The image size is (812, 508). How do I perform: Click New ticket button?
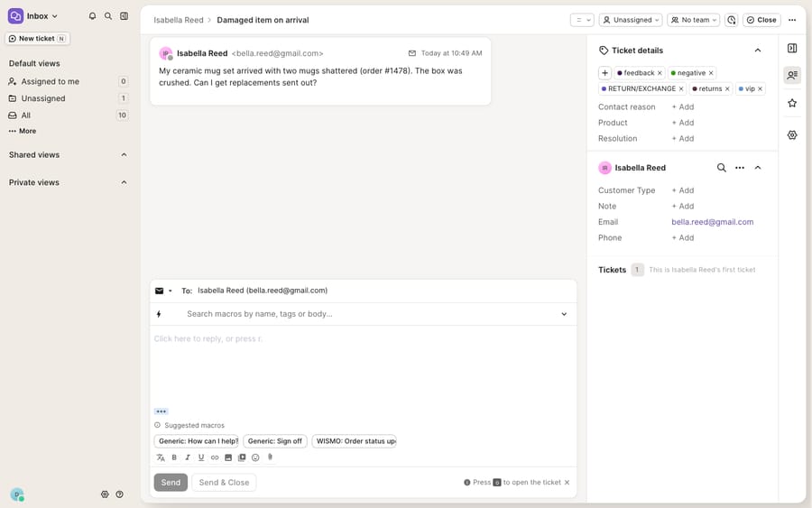37,39
